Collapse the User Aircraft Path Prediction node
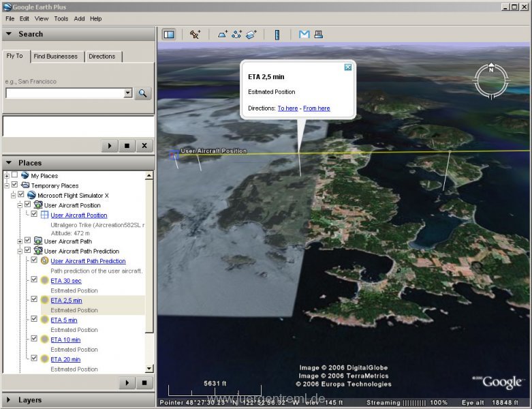532x409 pixels. point(20,251)
